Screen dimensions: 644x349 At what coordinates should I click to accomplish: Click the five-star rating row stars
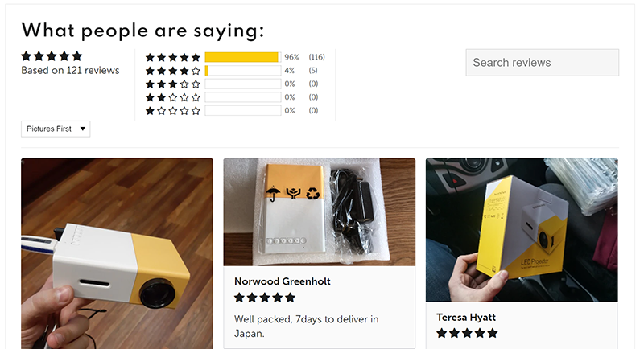(172, 57)
